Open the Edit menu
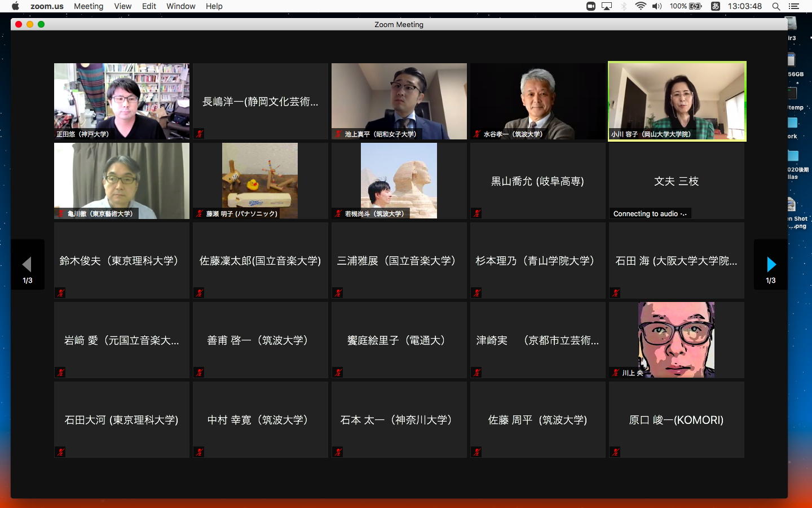Viewport: 812px width, 508px height. [x=149, y=6]
